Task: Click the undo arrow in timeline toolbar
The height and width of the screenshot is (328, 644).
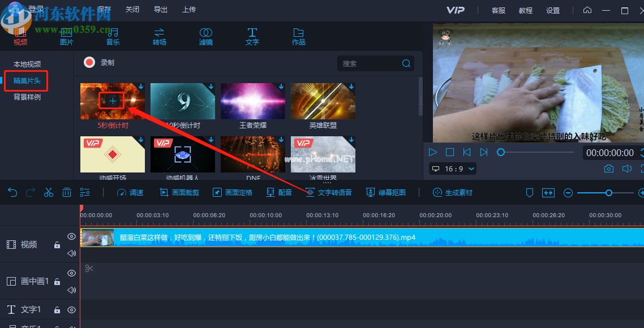Action: click(x=12, y=192)
